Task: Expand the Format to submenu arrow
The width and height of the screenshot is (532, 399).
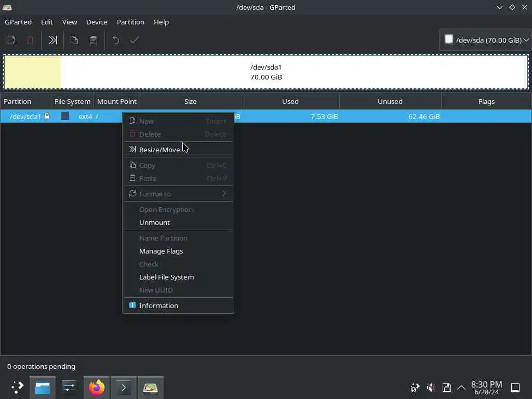Action: pos(224,194)
